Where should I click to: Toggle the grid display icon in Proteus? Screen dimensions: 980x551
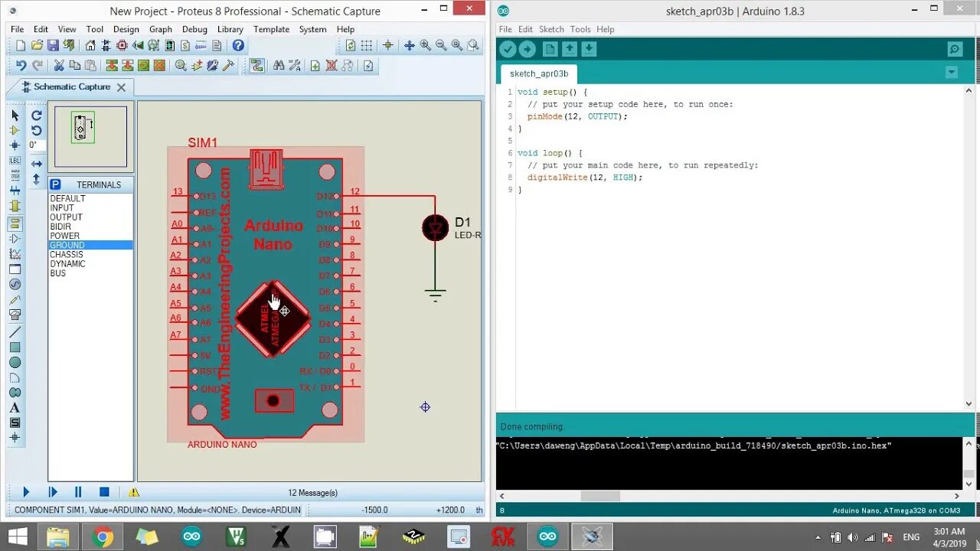point(367,46)
